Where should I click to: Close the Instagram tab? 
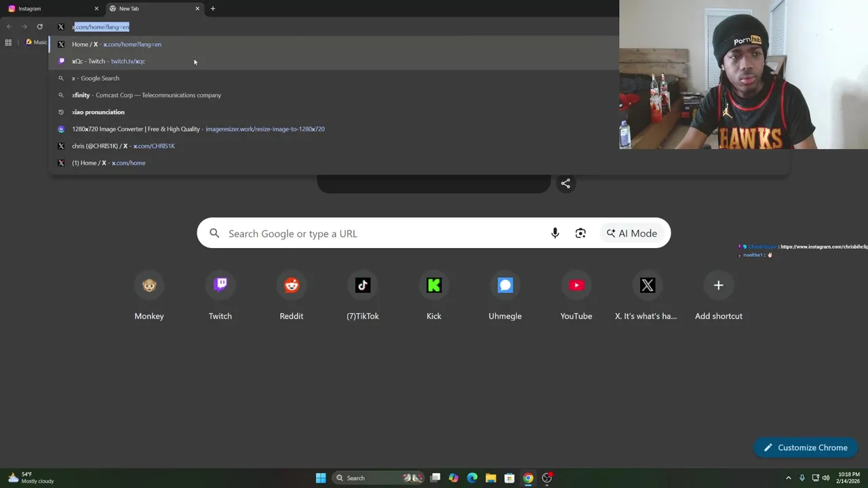[x=96, y=9]
